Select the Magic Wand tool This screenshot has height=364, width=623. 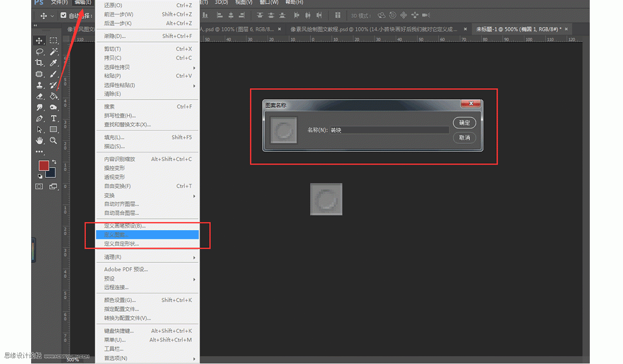click(53, 52)
